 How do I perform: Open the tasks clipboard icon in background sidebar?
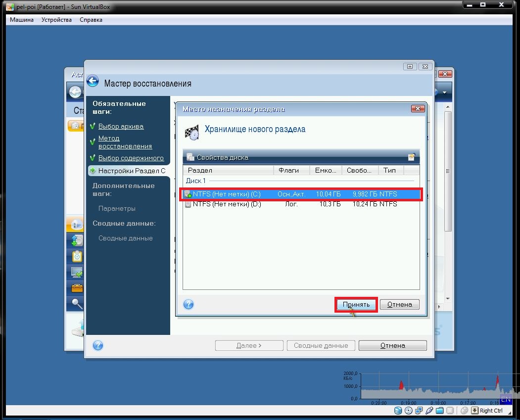coord(77,256)
